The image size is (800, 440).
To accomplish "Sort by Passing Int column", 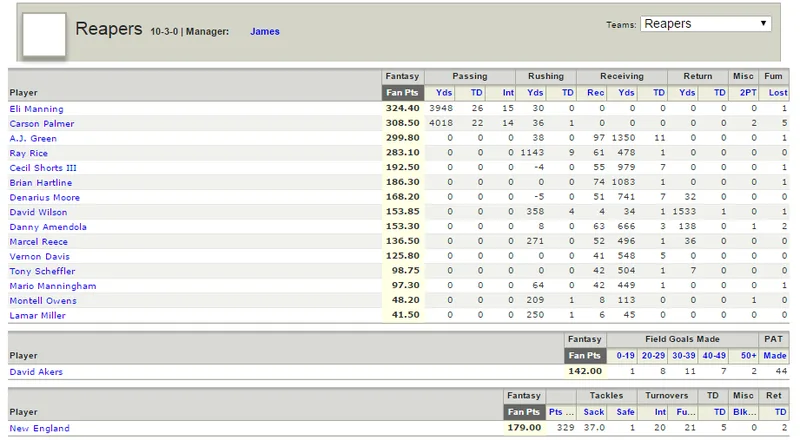I will [x=508, y=93].
